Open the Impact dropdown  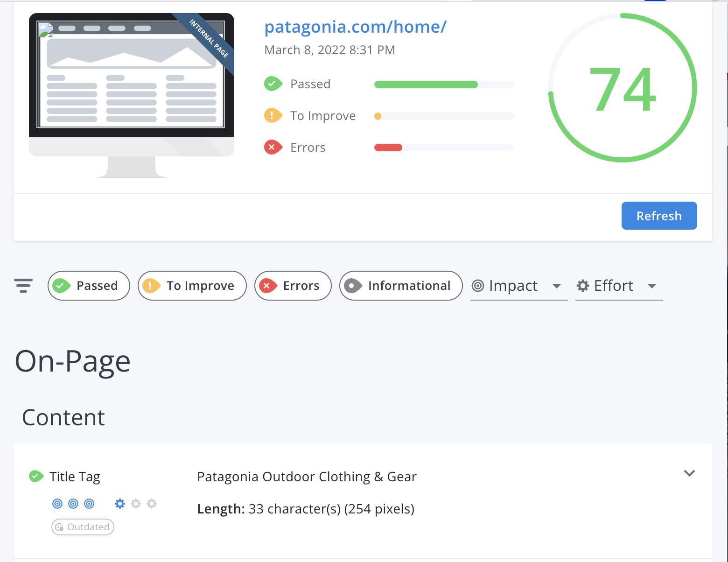point(518,286)
